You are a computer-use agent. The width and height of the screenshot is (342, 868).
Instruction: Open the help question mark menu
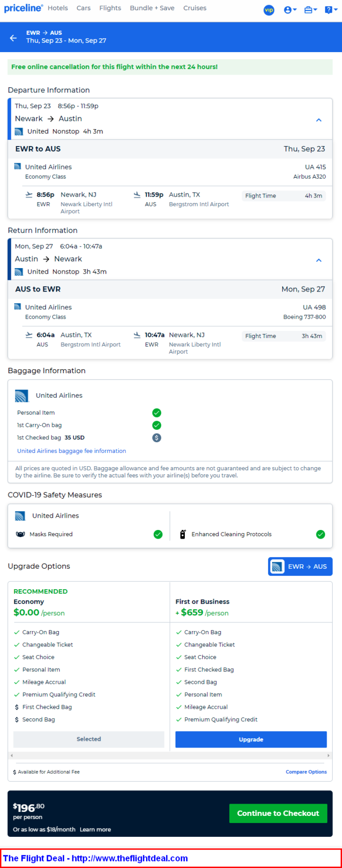330,10
